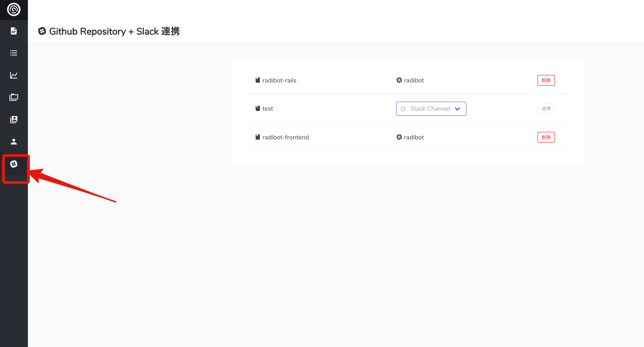Click radibot channel for radibot-rails row
The width and height of the screenshot is (644, 347).
click(414, 80)
